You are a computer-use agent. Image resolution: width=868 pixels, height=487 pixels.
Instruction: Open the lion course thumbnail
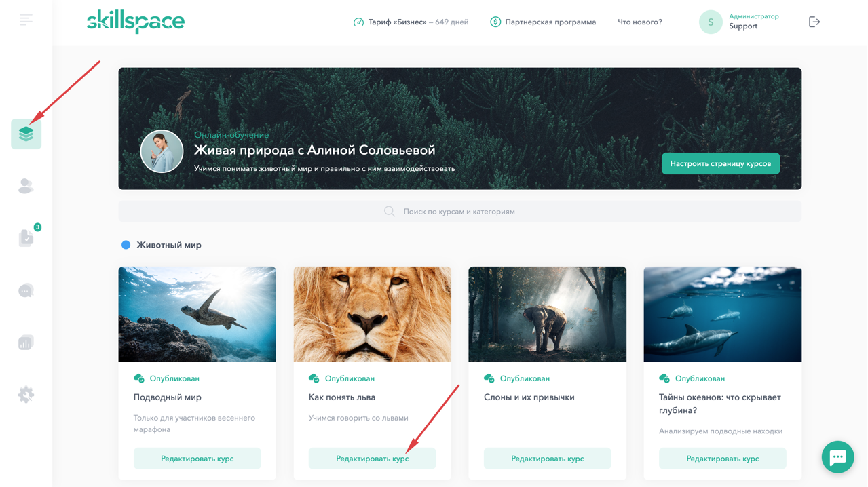(x=373, y=314)
